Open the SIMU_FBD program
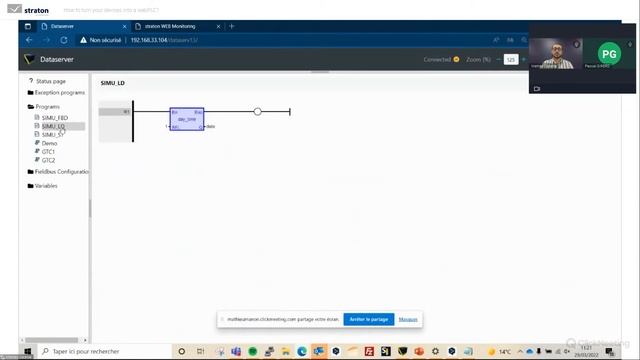This screenshot has width=640, height=360. click(x=55, y=118)
